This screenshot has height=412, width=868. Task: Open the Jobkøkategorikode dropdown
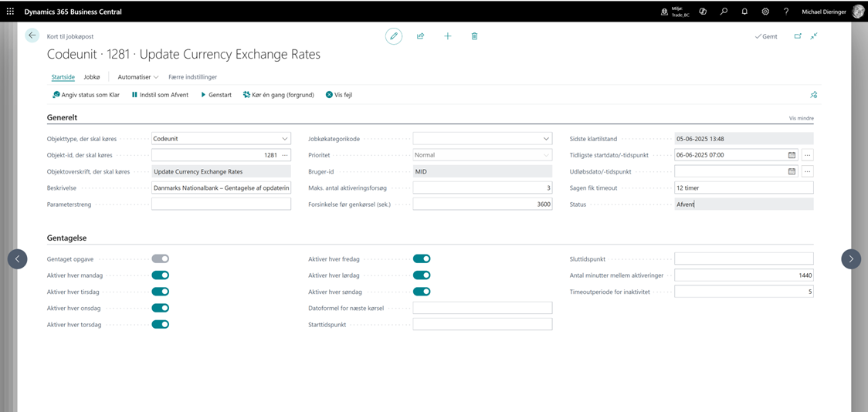546,139
